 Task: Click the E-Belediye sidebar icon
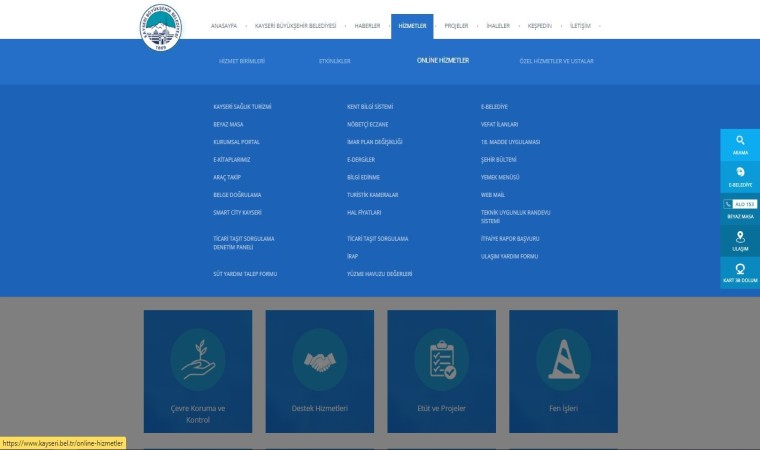pos(740,176)
